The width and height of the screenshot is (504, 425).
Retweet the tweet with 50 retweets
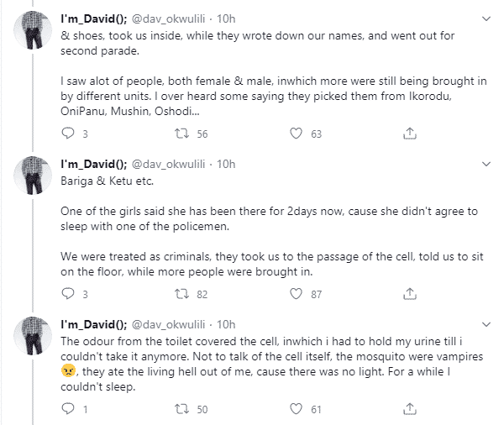[x=180, y=409]
